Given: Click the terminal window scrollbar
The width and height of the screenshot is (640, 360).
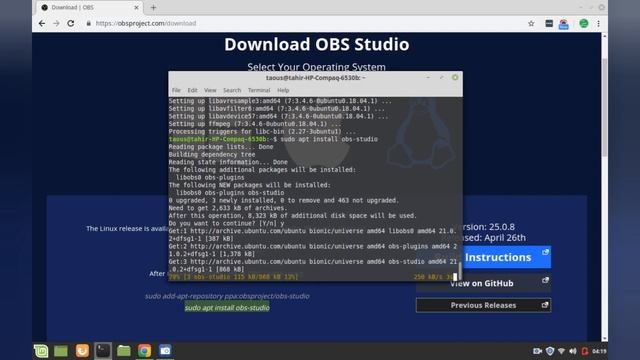Looking at the screenshot, I should (x=460, y=270).
